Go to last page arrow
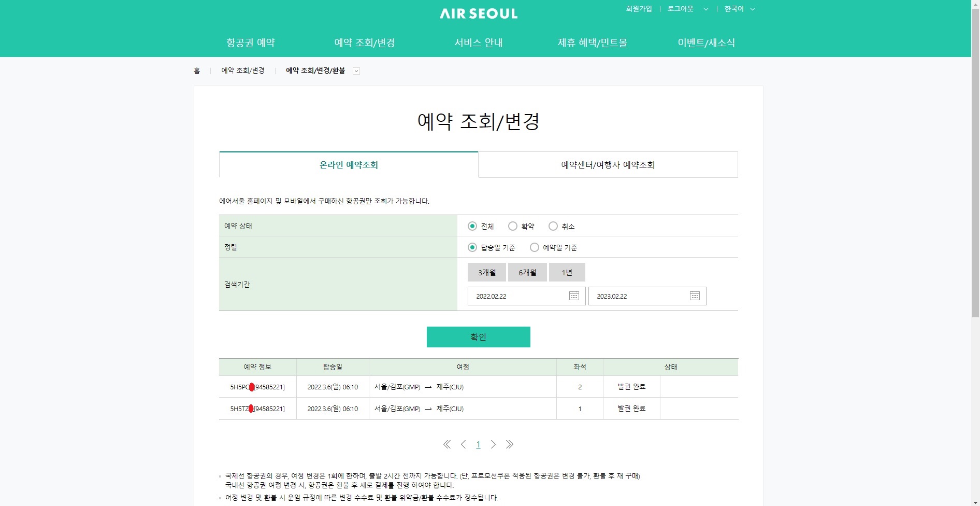 coord(510,444)
